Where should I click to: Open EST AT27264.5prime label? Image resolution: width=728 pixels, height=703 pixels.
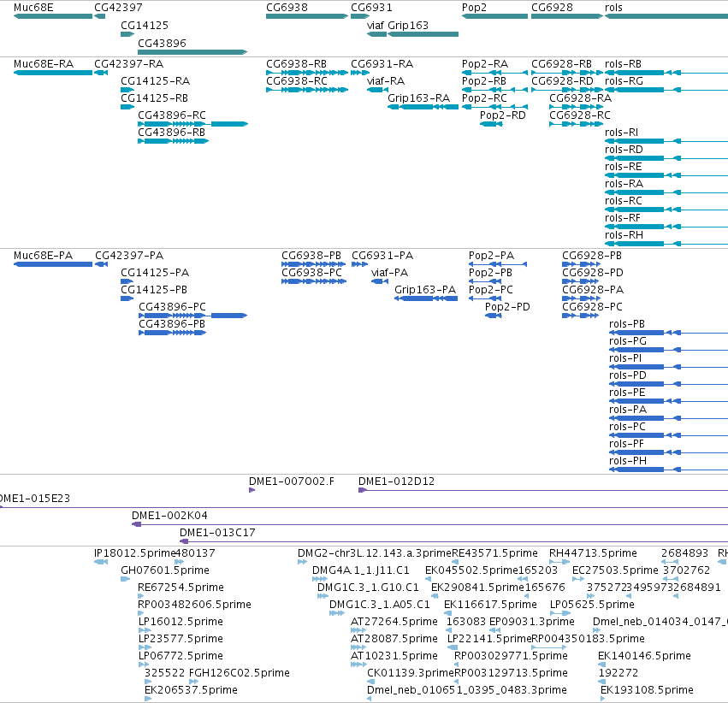394,622
